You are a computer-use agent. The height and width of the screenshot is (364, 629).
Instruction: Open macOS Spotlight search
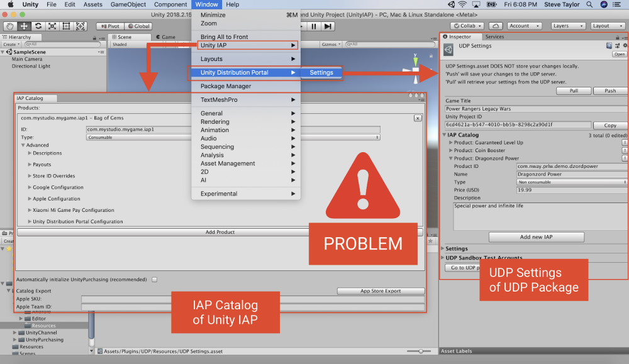(x=589, y=4)
